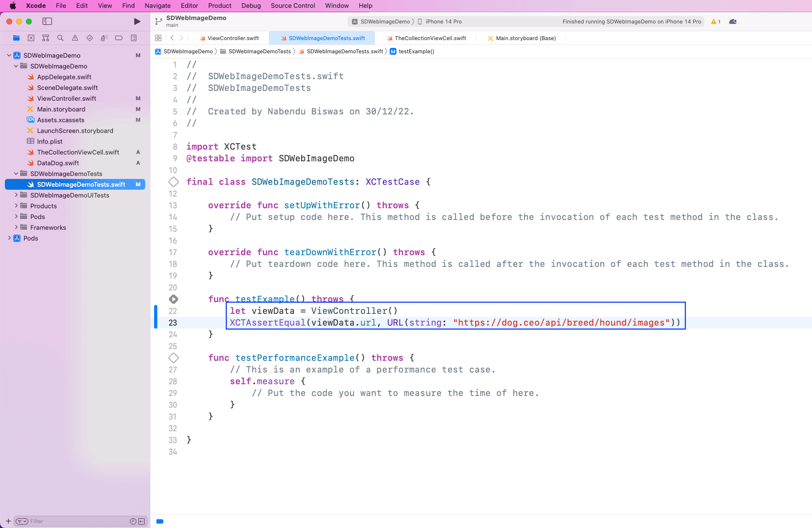Image resolution: width=812 pixels, height=528 pixels.
Task: Select iPhone 14 Pro run destination
Action: 443,22
